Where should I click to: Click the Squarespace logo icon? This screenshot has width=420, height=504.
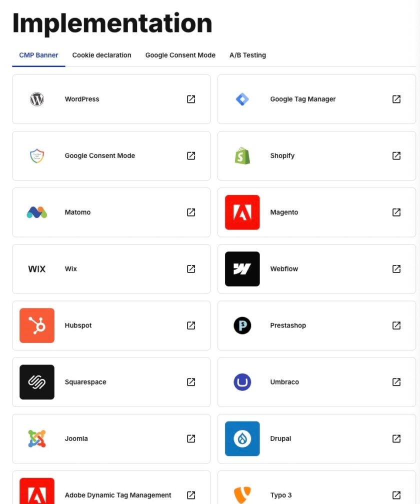37,382
